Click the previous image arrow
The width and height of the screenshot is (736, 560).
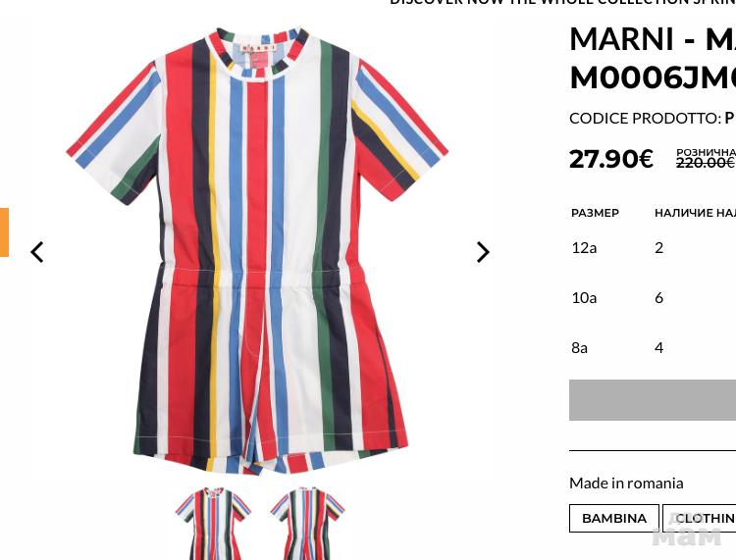click(x=37, y=252)
